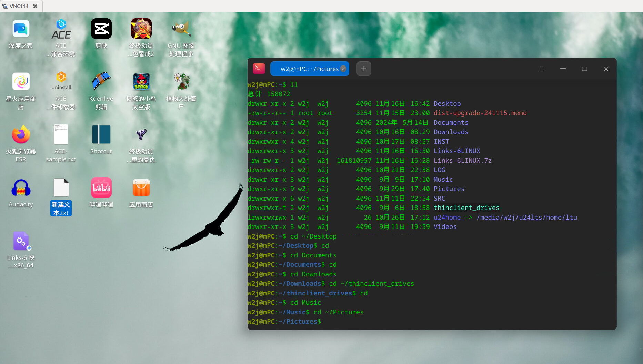
Task: Click the Links-6LINUX.7z file name
Action: coord(462,161)
